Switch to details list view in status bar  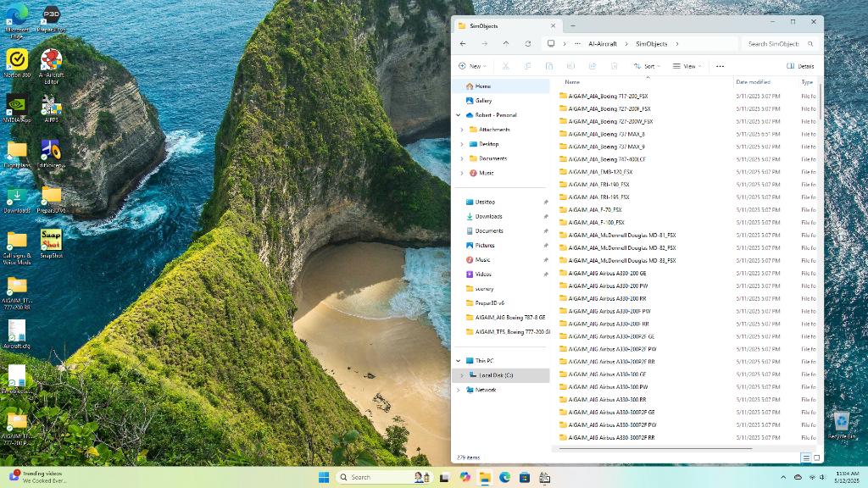[x=805, y=457]
